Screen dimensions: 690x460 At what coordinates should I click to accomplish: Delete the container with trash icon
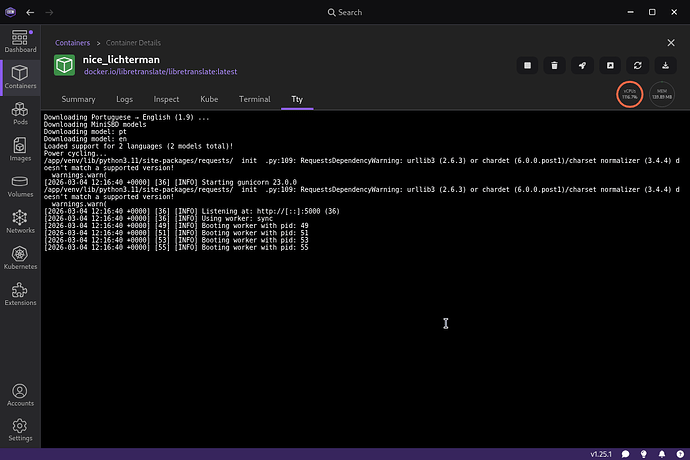(x=554, y=65)
